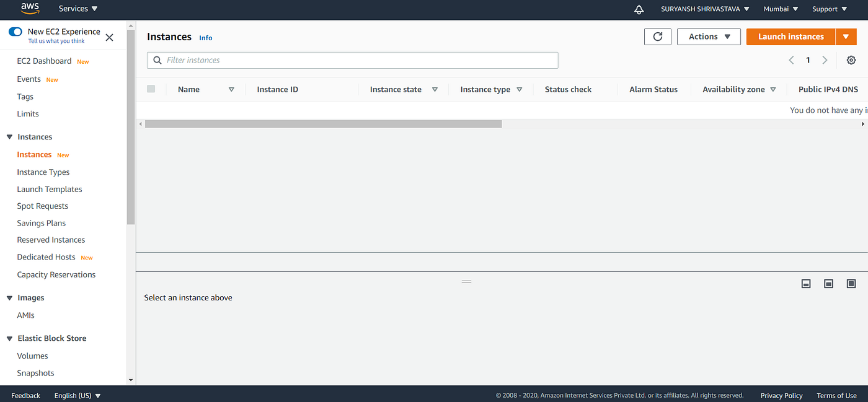Click horizontal scroll left arrow
Screen dimensions: 868x402
[140, 124]
